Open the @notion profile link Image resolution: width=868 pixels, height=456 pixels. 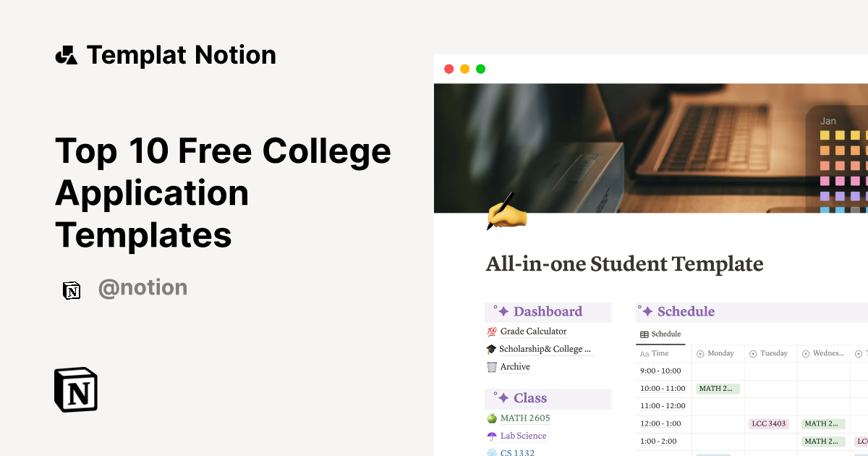pyautogui.click(x=142, y=288)
